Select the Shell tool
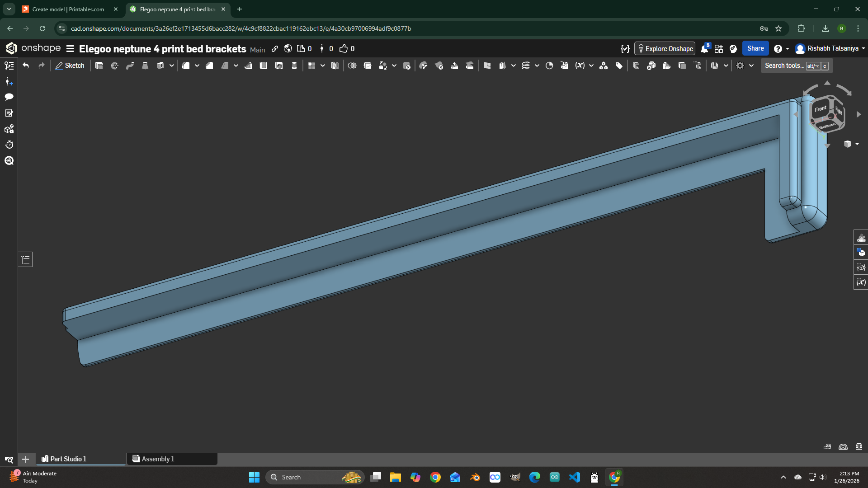 (264, 66)
